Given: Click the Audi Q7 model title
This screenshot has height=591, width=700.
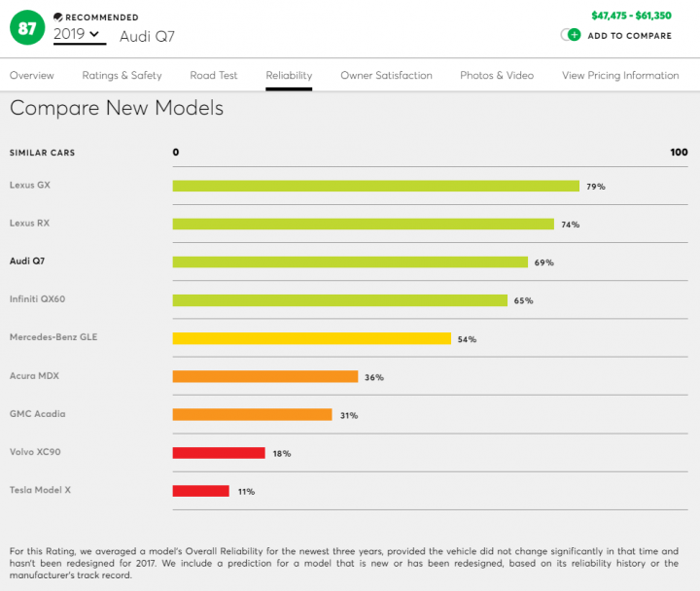Looking at the screenshot, I should pos(148,36).
